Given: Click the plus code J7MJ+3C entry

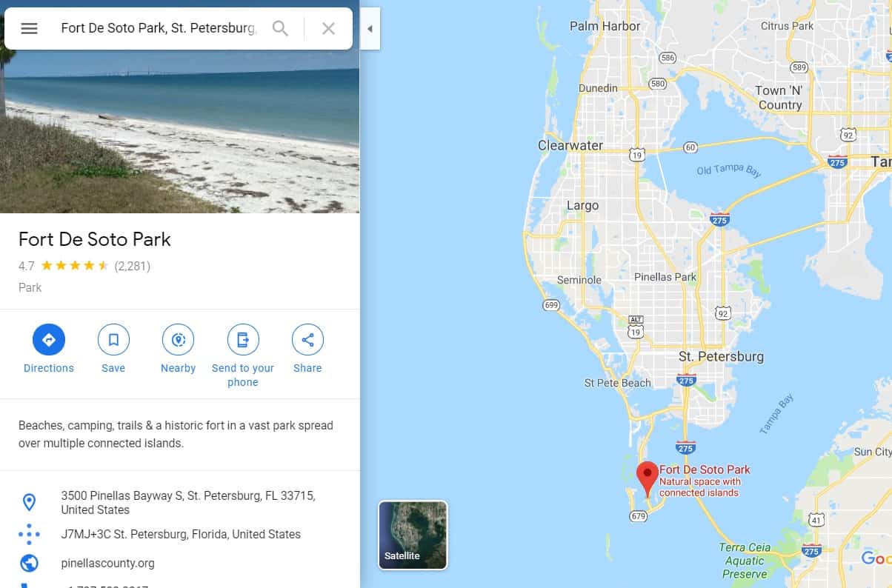Looking at the screenshot, I should [180, 534].
